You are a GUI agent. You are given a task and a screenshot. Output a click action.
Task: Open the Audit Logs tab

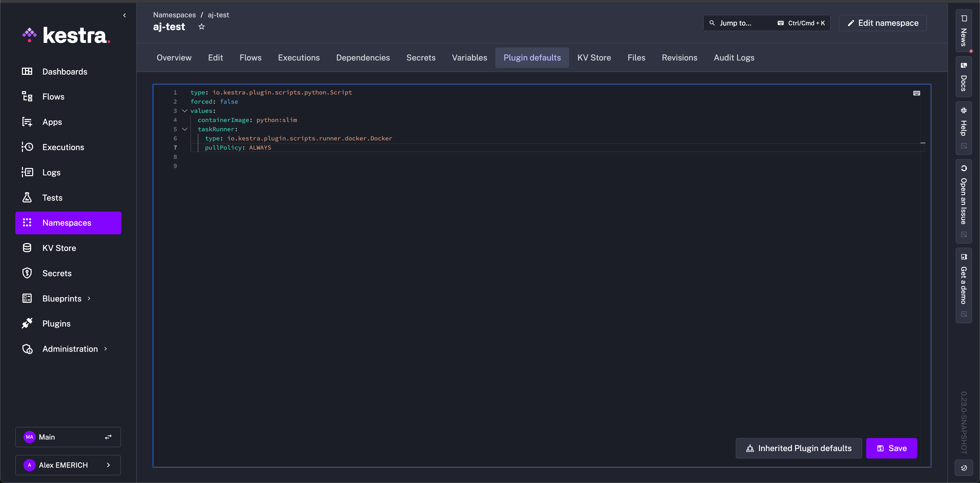click(734, 57)
